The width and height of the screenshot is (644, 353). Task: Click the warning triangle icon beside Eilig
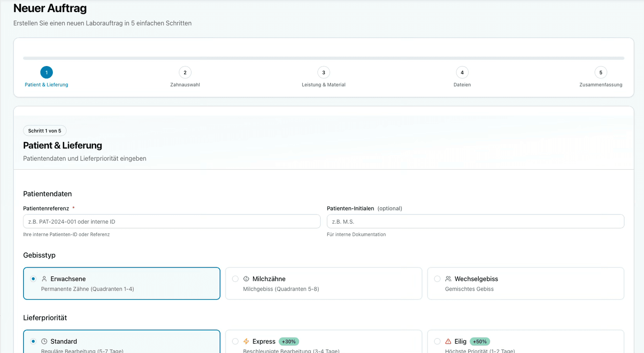(x=448, y=341)
